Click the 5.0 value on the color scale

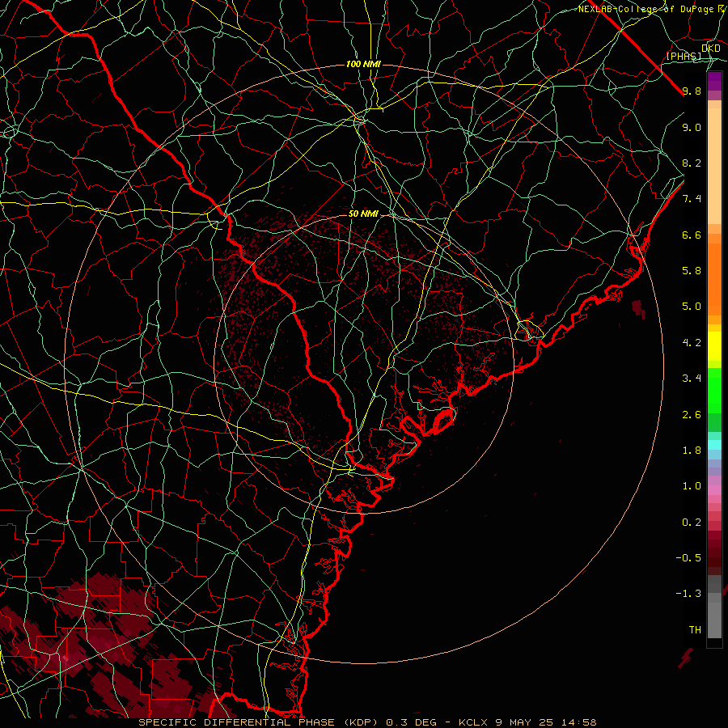(x=692, y=307)
